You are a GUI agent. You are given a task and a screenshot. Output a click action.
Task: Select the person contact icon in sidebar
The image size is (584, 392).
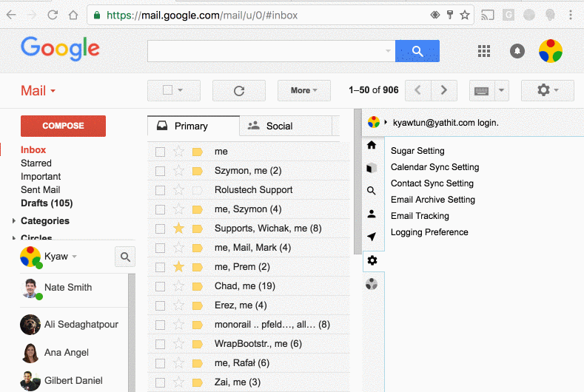(x=372, y=214)
